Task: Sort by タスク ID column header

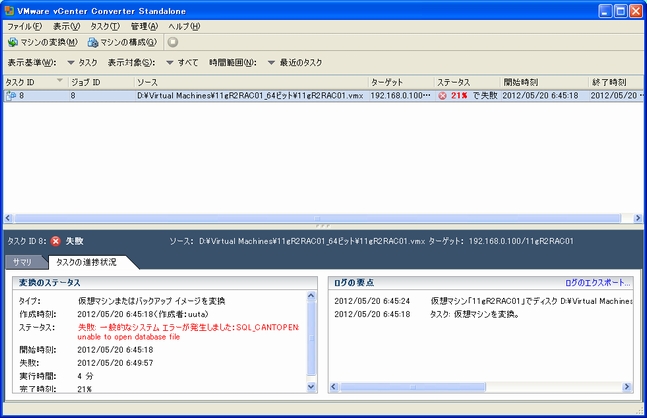Action: (x=35, y=82)
